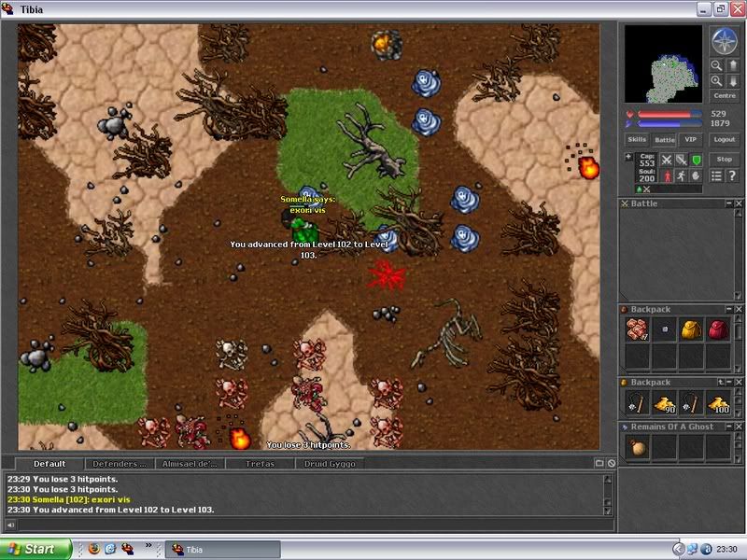Toggle chase opponent running mode
747x560 pixels.
pyautogui.click(x=682, y=176)
